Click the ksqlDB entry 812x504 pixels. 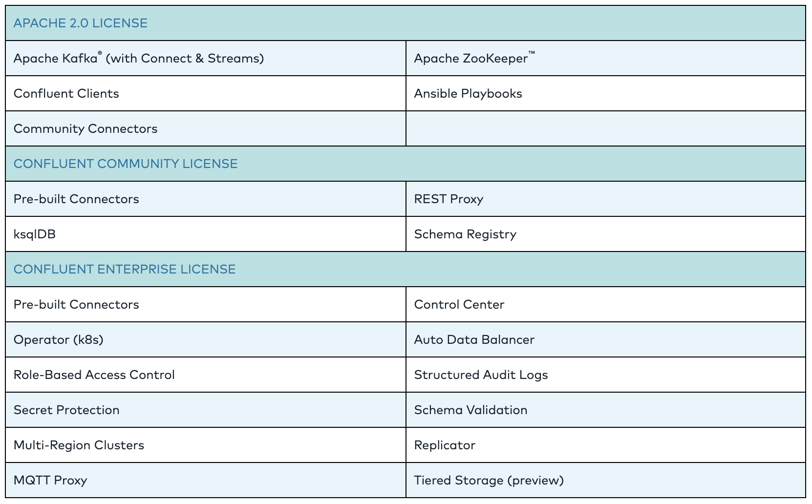click(x=35, y=234)
